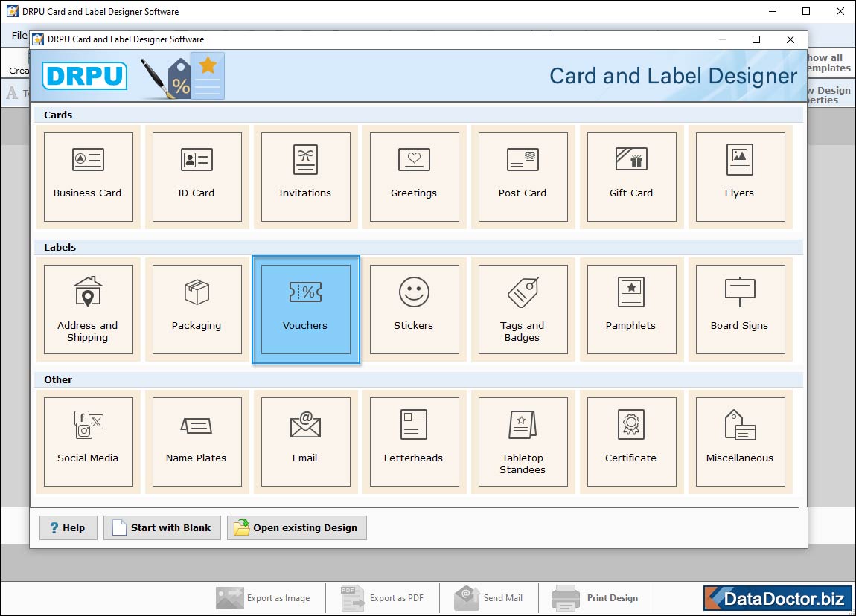Open the Name Plates tile
The height and width of the screenshot is (616, 856).
coord(197,442)
